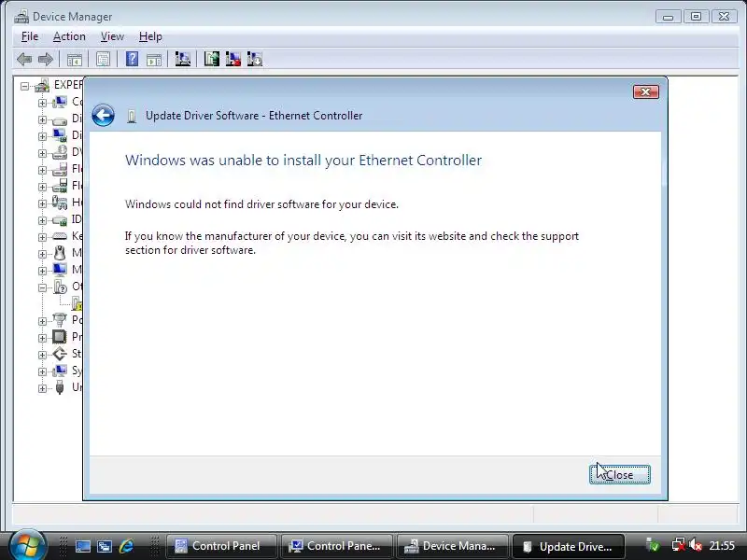Screen dimensions: 747x560
Task: Switch to the Update Drive... taskbar button
Action: pos(568,546)
